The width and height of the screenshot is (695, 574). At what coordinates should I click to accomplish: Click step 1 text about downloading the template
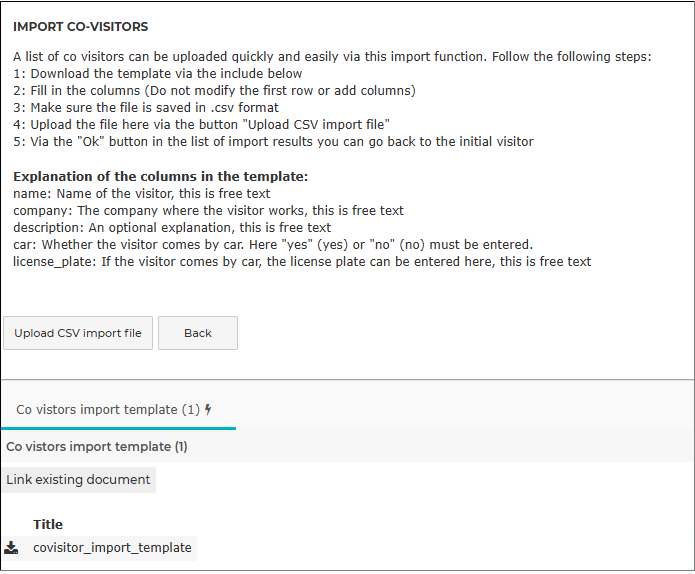click(158, 74)
